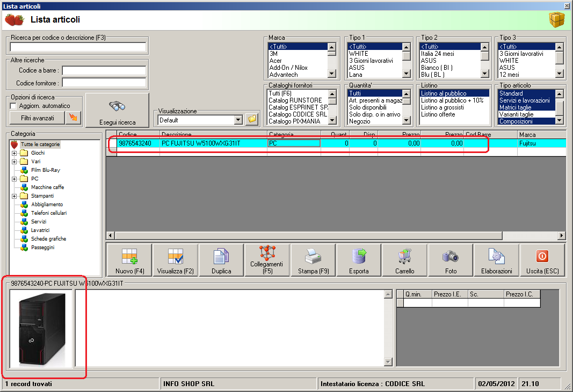This screenshot has height=392, width=573.
Task: Click the Fujitsu PC product thumbnail
Action: coord(41,329)
